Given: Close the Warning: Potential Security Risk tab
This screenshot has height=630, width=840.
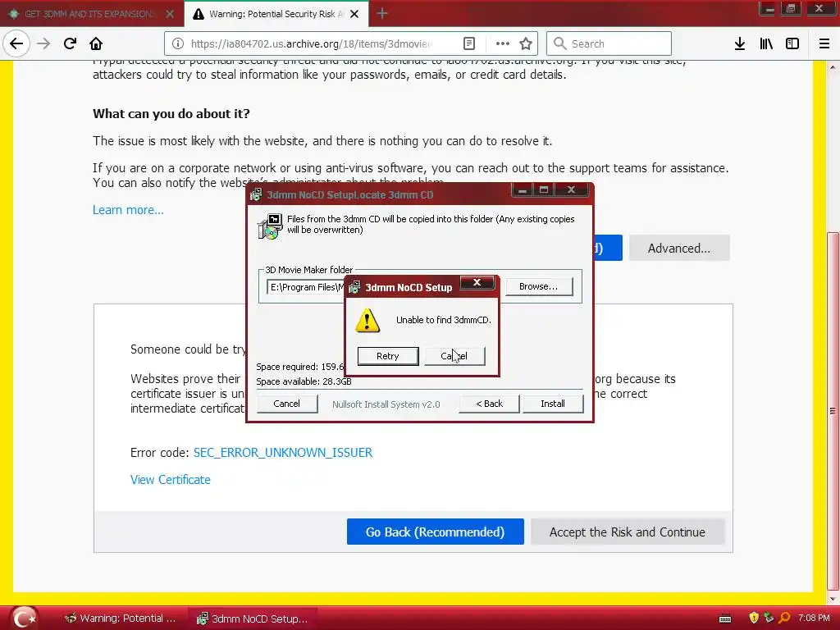Looking at the screenshot, I should (x=354, y=14).
